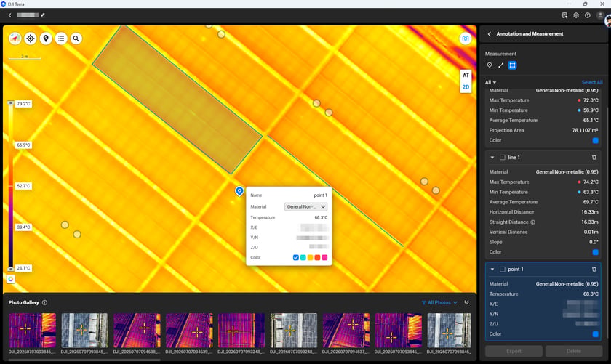The image size is (611, 364).
Task: Choose the cyan color in point popup
Action: point(303,257)
